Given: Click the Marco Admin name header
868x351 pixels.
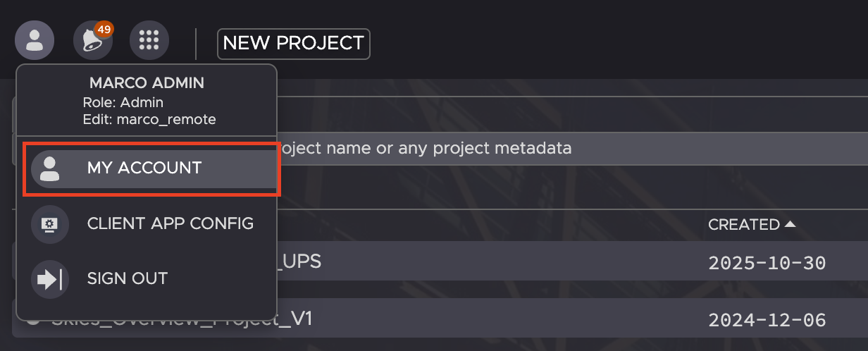Looking at the screenshot, I should click(147, 83).
